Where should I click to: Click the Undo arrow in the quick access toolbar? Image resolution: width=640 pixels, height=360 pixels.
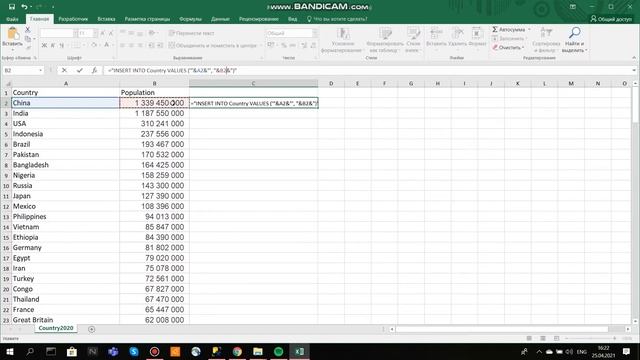[24, 7]
